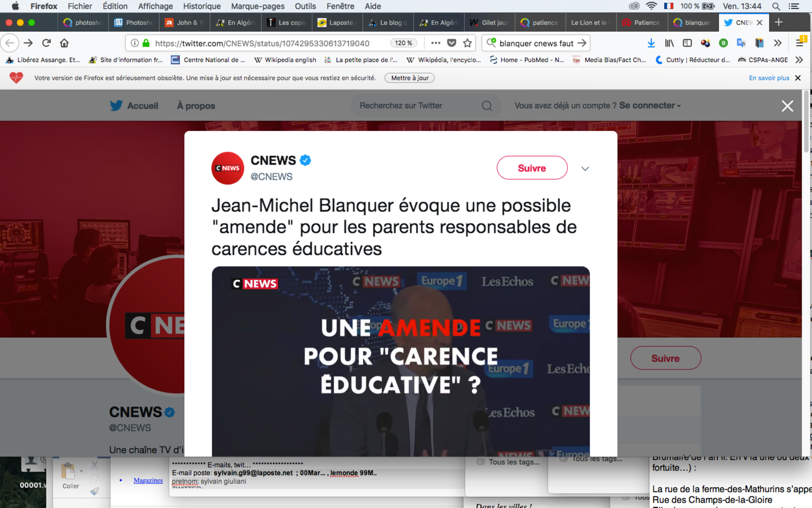This screenshot has height=508, width=812.
Task: Click the macOS Spotlight search icon
Action: pos(776,6)
